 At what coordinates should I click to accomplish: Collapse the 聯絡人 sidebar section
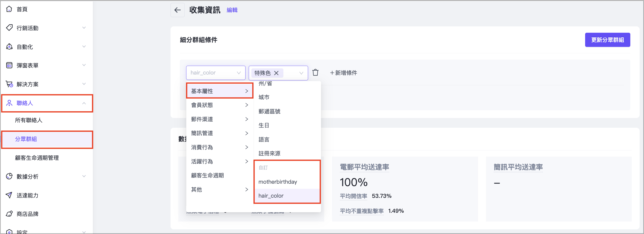point(84,103)
